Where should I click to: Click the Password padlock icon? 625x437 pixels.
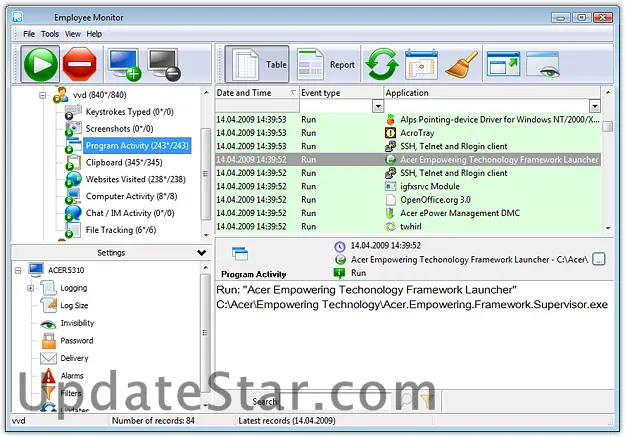click(49, 341)
